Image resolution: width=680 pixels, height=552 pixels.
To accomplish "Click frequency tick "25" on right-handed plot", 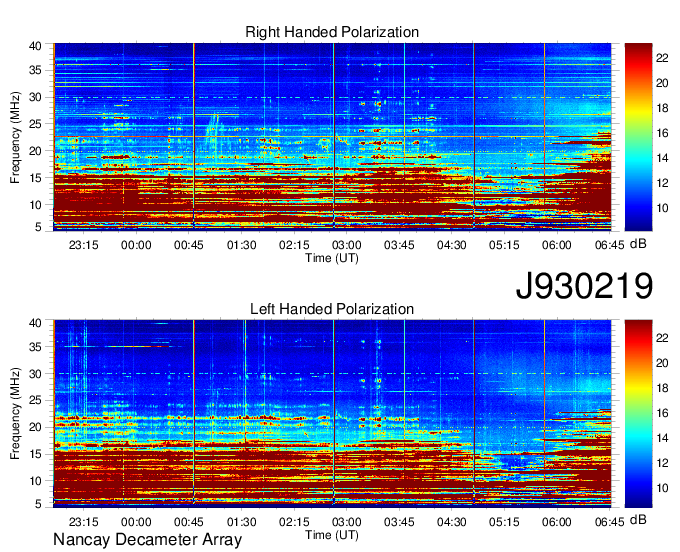I will coord(35,124).
